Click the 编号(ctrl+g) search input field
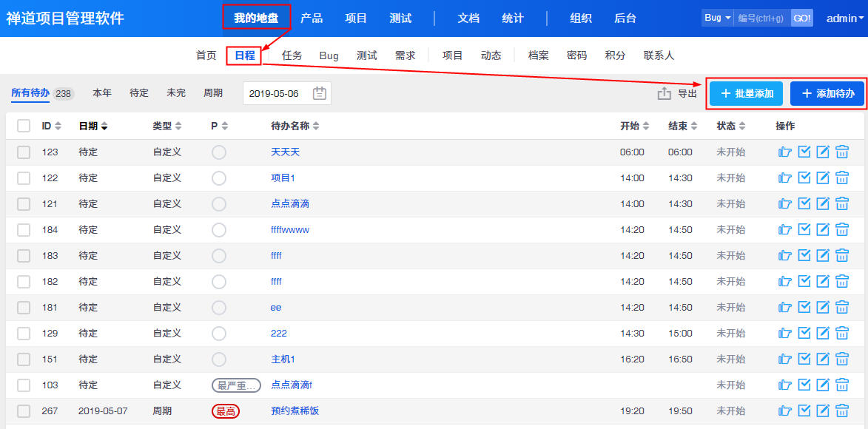Image resolution: width=868 pixels, height=429 pixels. [x=761, y=18]
